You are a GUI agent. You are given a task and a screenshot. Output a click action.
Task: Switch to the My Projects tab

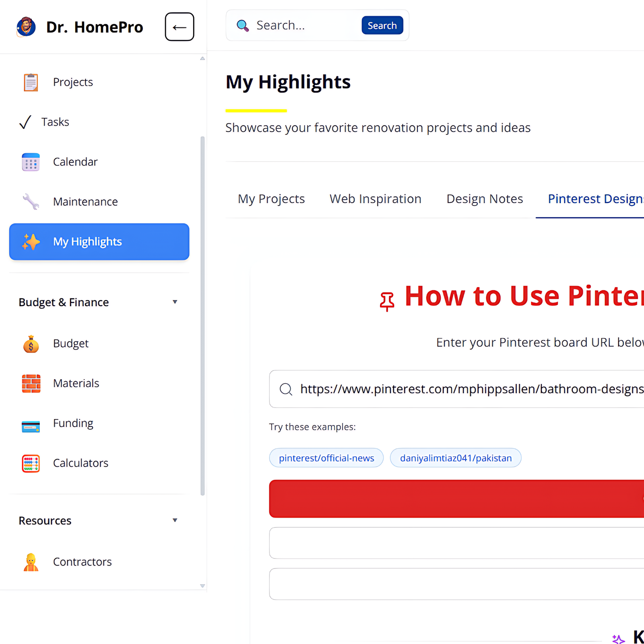[271, 199]
